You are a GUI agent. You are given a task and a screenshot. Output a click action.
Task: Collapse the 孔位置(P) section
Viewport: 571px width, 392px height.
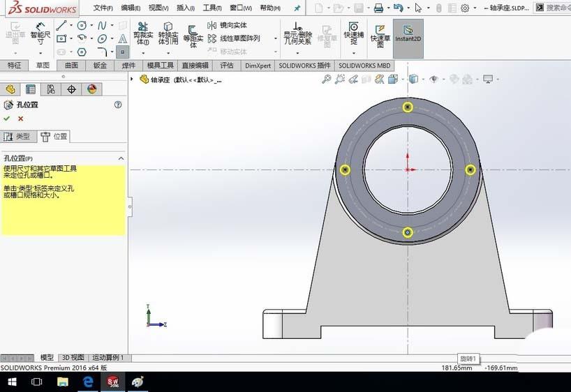coord(121,158)
